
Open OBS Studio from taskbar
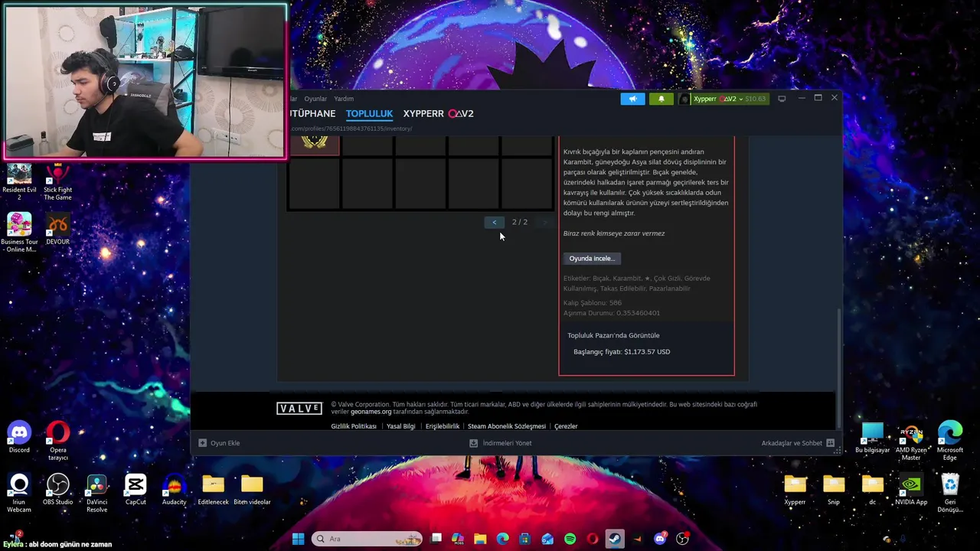[682, 539]
